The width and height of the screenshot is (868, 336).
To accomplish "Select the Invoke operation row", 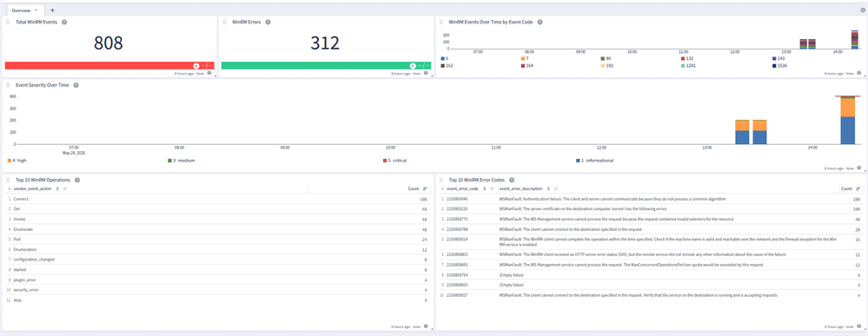I will [x=217, y=219].
